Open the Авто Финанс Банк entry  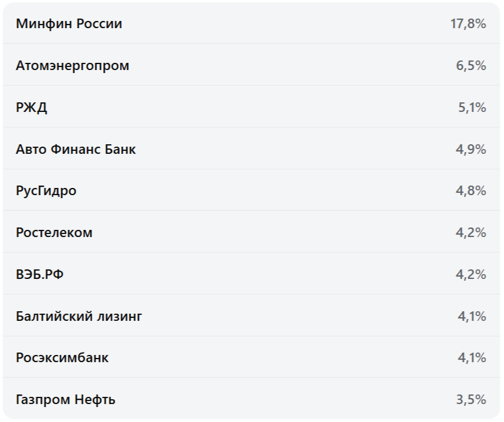(x=76, y=149)
